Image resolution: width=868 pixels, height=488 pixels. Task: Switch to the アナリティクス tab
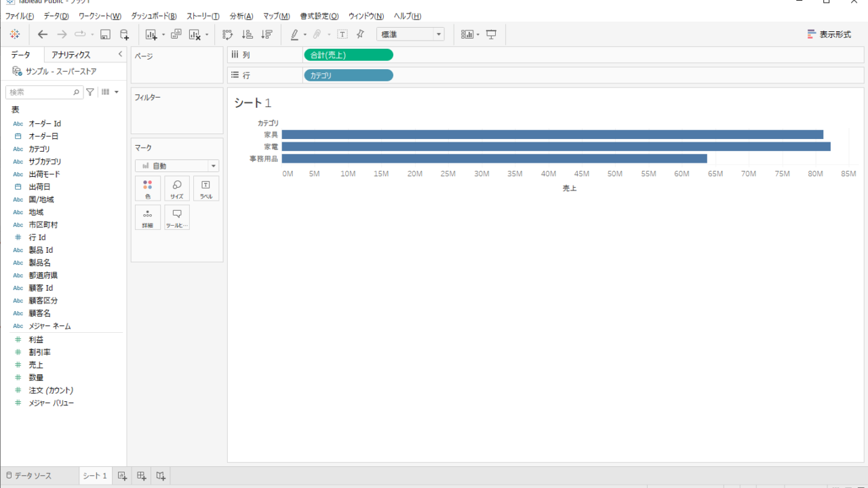(x=71, y=55)
